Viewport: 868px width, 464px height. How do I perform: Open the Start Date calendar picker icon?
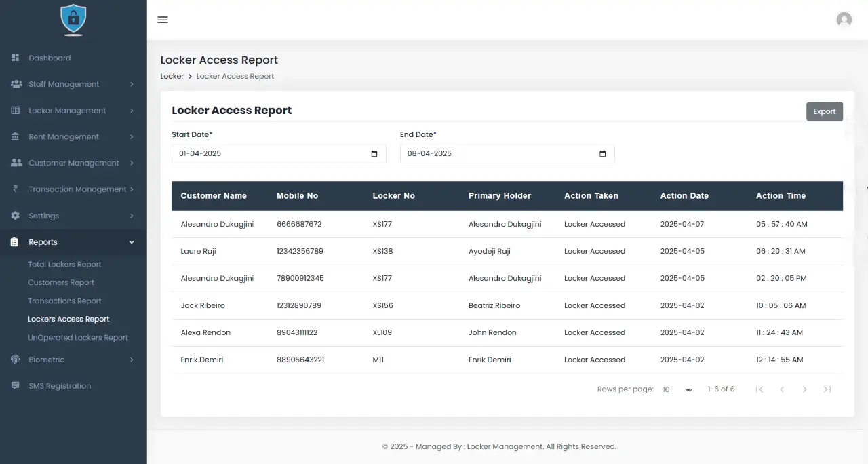pyautogui.click(x=374, y=154)
